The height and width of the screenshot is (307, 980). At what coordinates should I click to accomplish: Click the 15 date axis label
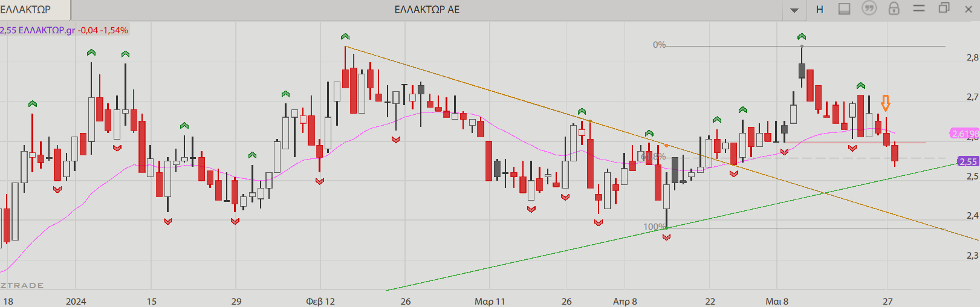point(152,301)
